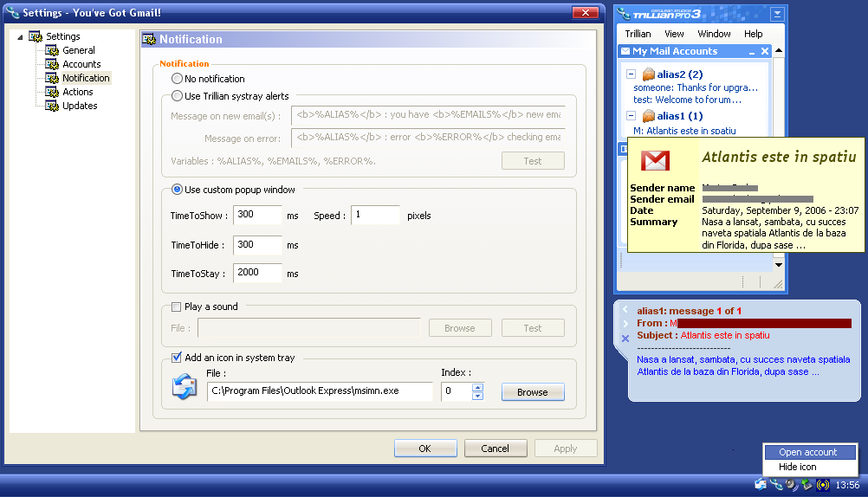Open the Trillian title bar dropdown arrow
868x497 pixels.
click(x=777, y=14)
